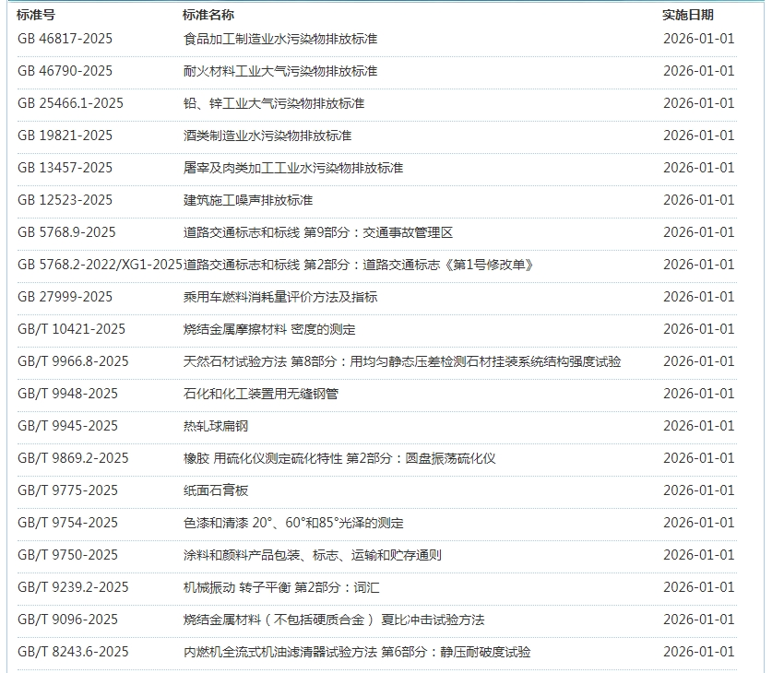
Task: Click 食品加工制造业水污染物排放标准 standard title
Action: click(280, 39)
